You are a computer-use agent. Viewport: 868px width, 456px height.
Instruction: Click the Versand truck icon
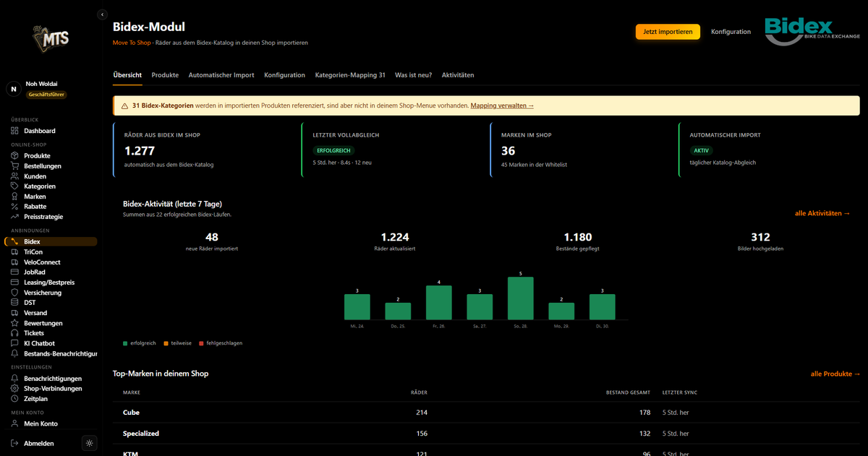[x=15, y=313]
